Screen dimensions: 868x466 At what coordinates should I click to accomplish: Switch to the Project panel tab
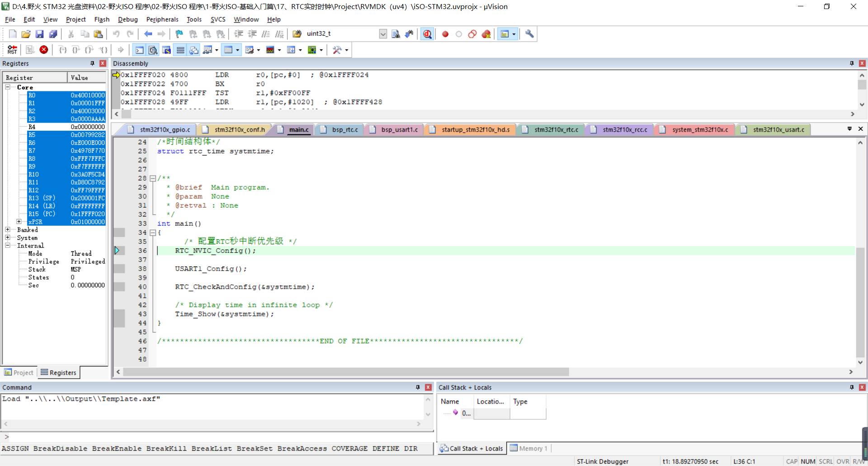[x=19, y=372]
